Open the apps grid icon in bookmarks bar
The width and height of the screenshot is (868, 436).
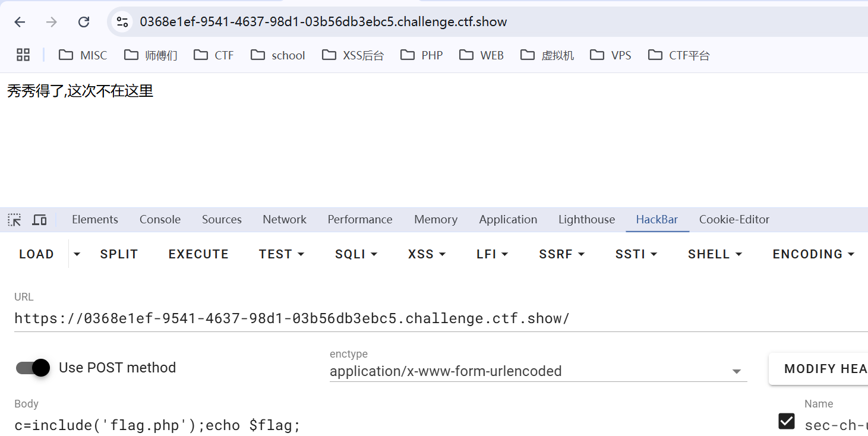coord(23,55)
